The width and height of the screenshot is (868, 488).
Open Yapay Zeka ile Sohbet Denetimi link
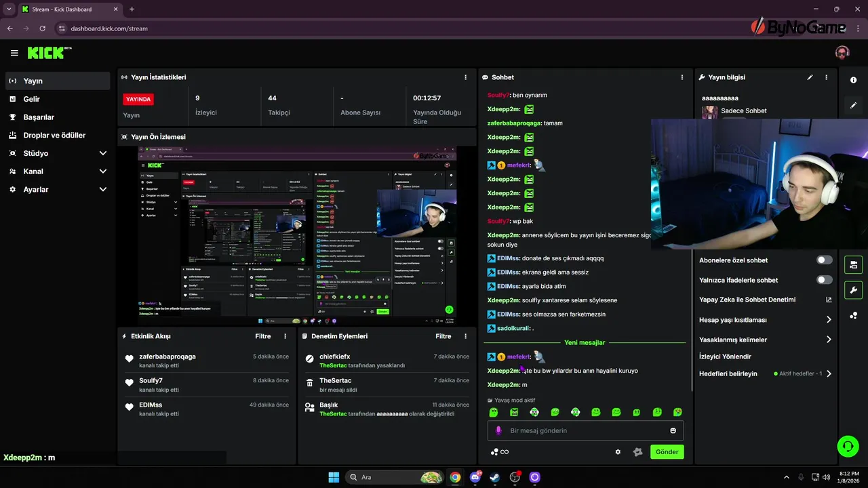click(x=747, y=300)
